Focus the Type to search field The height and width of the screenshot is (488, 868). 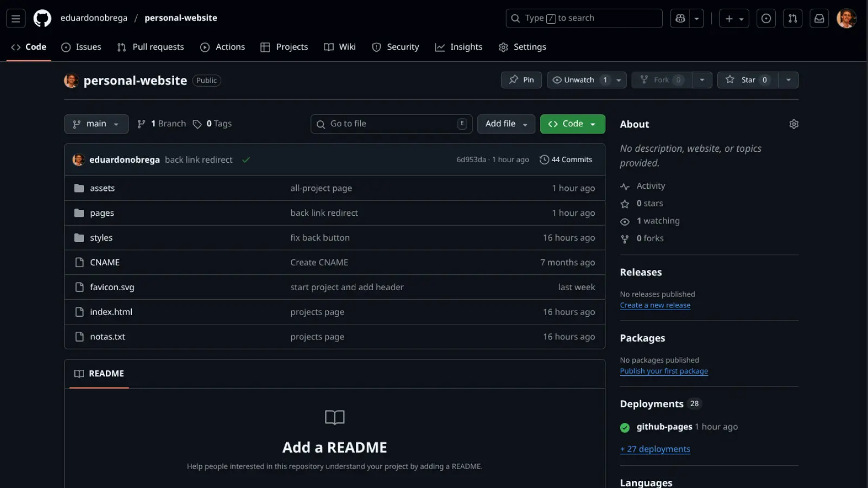[584, 18]
